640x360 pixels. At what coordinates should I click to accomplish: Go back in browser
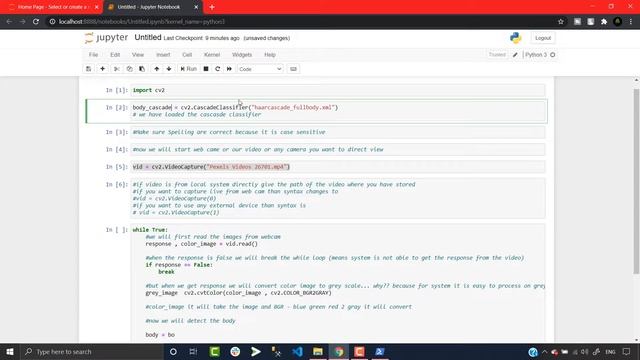[x=9, y=22]
